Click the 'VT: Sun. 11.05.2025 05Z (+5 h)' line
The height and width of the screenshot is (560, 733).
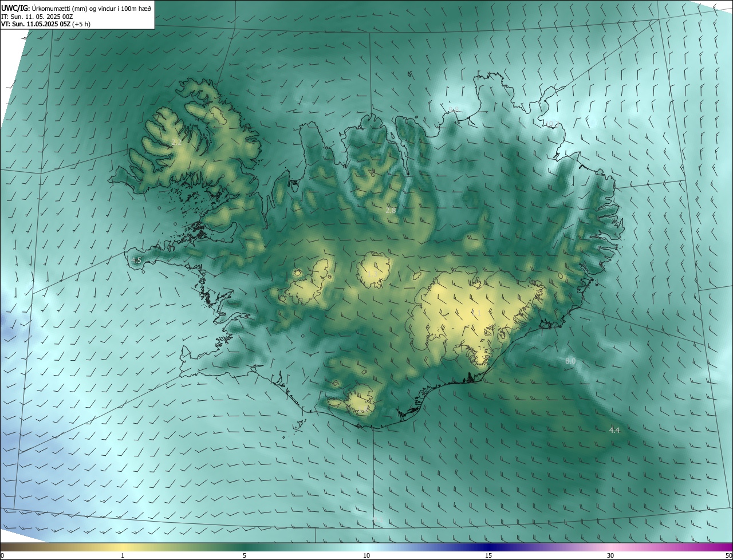click(x=46, y=24)
